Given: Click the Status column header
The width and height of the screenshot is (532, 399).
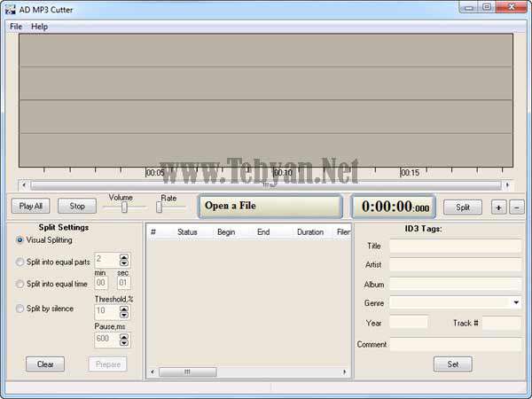Looking at the screenshot, I should [x=187, y=232].
